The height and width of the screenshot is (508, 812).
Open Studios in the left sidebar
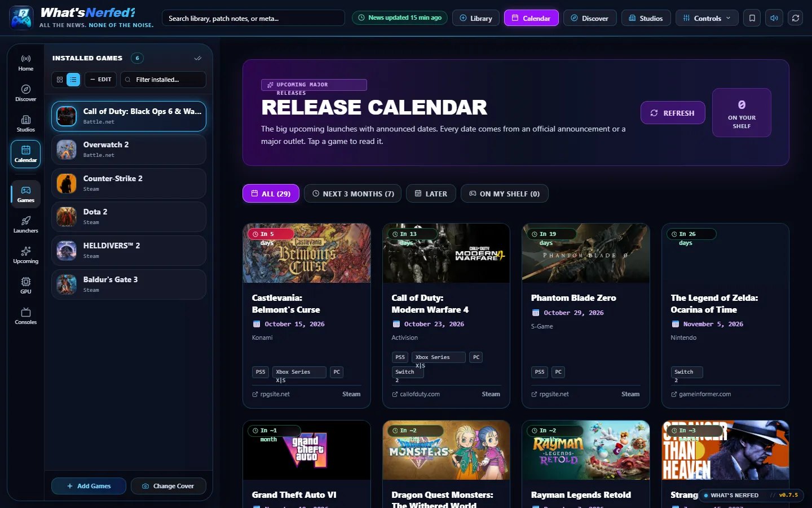[25, 124]
